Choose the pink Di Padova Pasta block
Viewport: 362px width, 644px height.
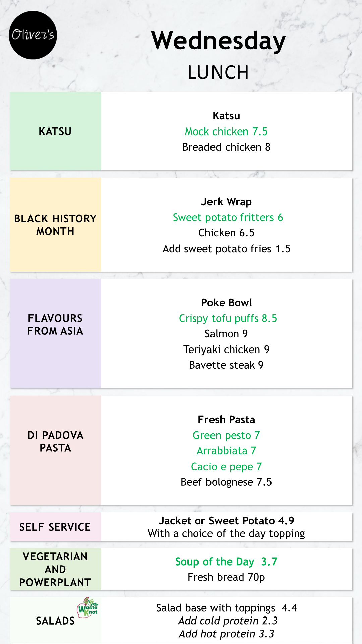point(55,450)
